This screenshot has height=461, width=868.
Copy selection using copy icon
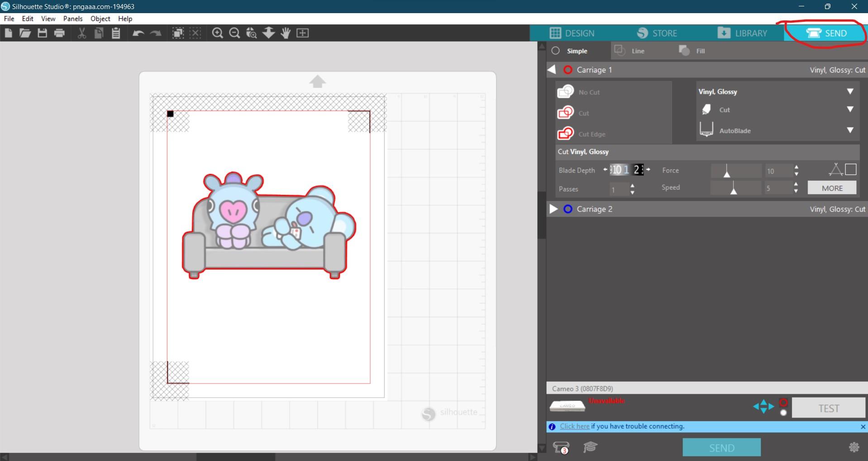[99, 33]
